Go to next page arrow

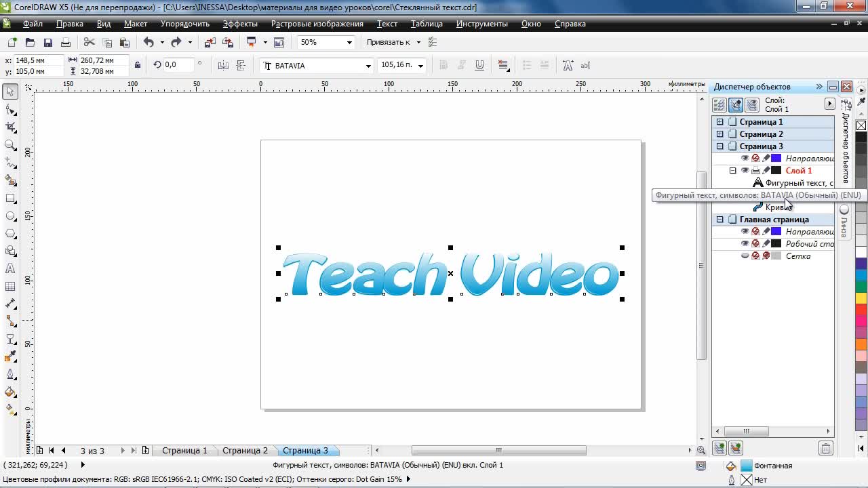point(123,450)
